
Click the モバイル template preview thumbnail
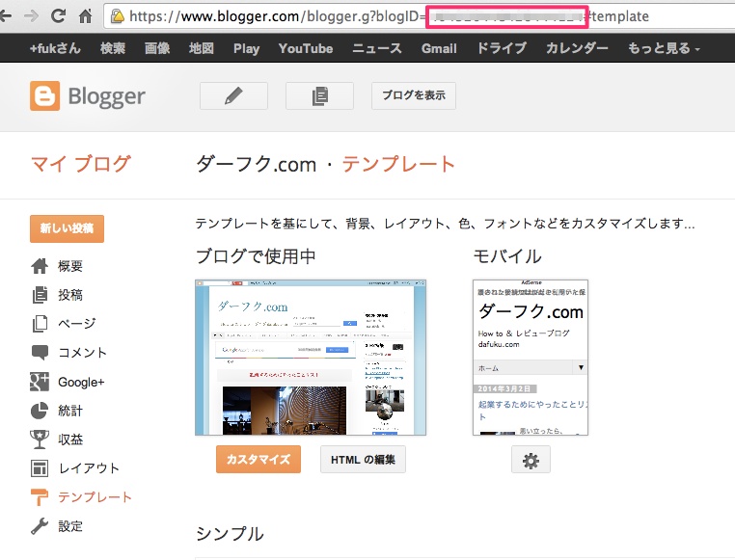[x=531, y=358]
